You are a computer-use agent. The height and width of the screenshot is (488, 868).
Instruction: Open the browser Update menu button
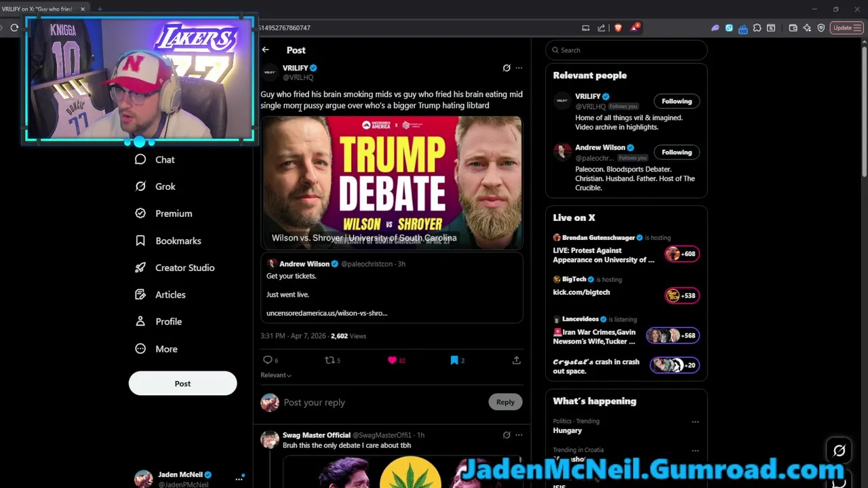pyautogui.click(x=846, y=28)
